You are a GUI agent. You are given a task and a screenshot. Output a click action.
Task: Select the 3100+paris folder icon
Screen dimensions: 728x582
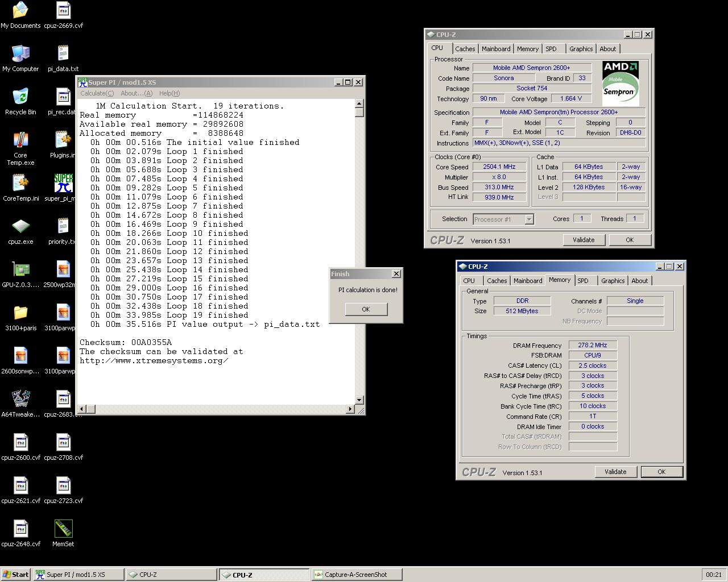tap(20, 318)
